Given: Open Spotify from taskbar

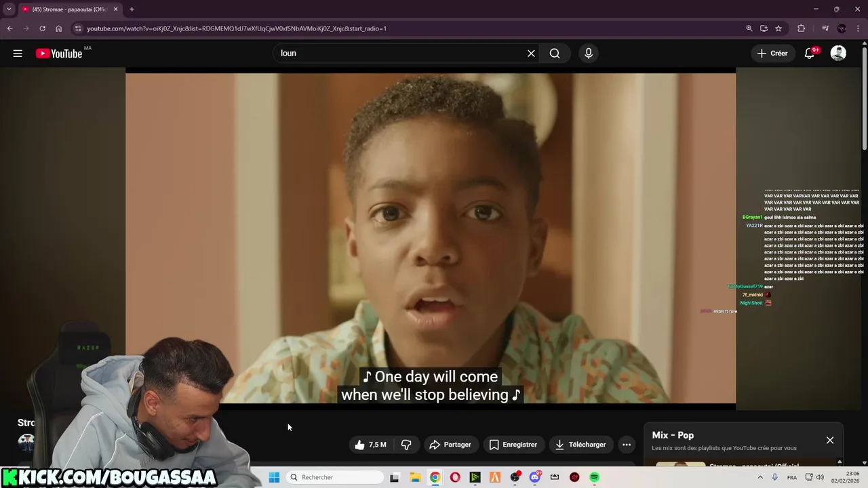Looking at the screenshot, I should 595,477.
